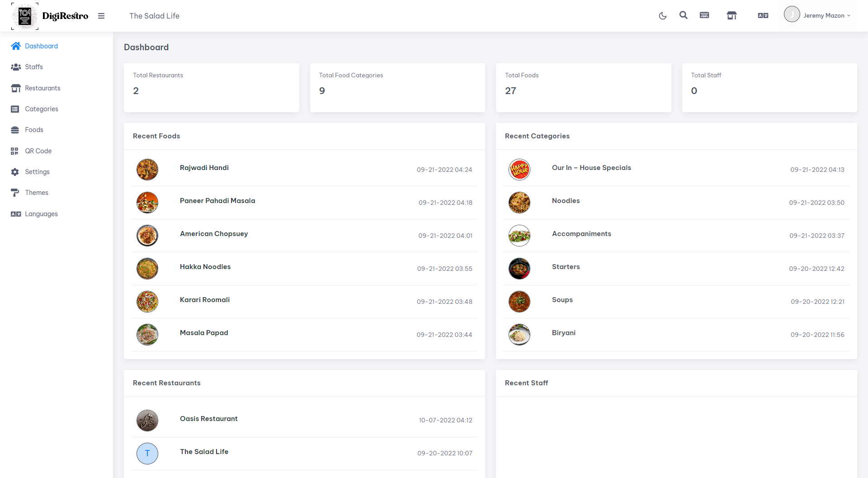Click the store icon in the top bar
This screenshot has width=868, height=478.
(731, 16)
